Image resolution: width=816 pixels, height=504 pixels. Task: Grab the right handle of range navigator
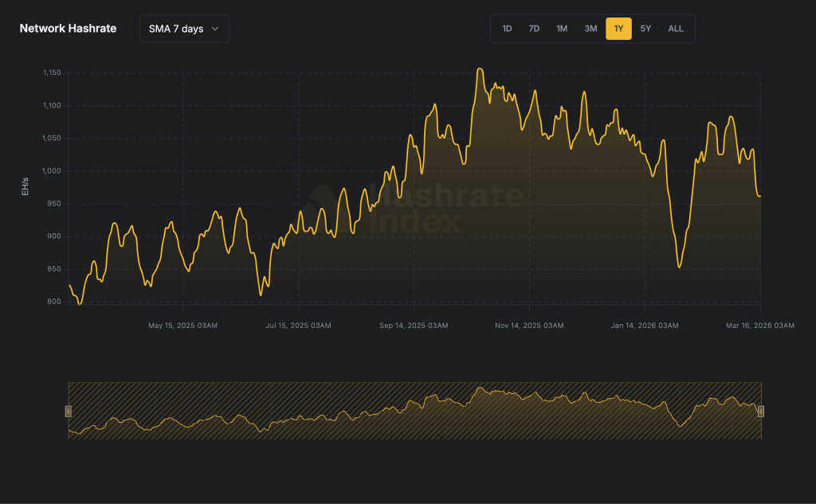tap(761, 411)
